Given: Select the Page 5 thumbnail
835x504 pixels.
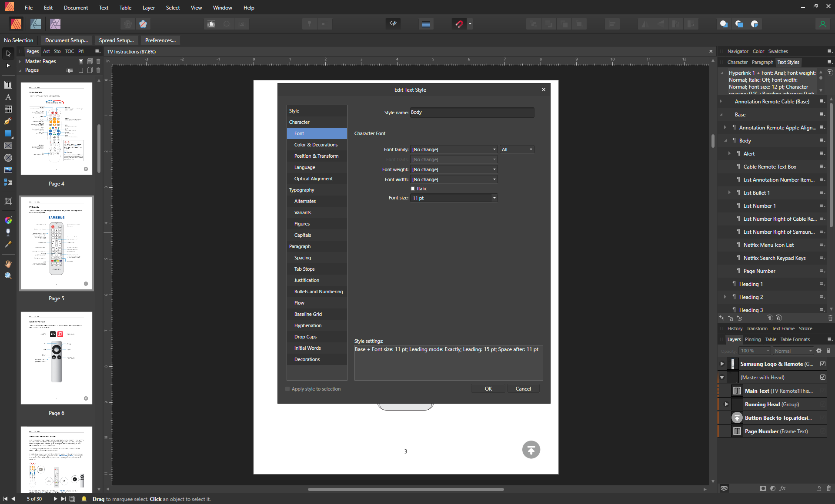Looking at the screenshot, I should point(57,243).
